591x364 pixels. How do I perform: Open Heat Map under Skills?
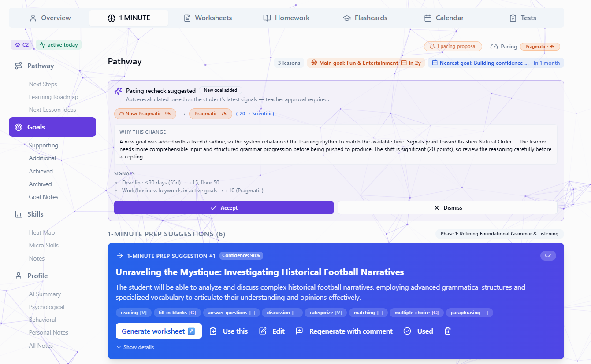42,232
